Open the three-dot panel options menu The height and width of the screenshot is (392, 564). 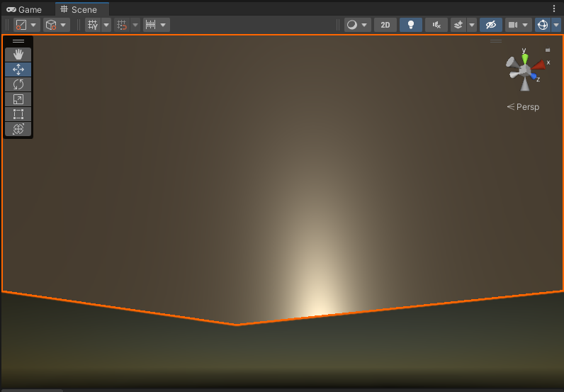click(554, 9)
